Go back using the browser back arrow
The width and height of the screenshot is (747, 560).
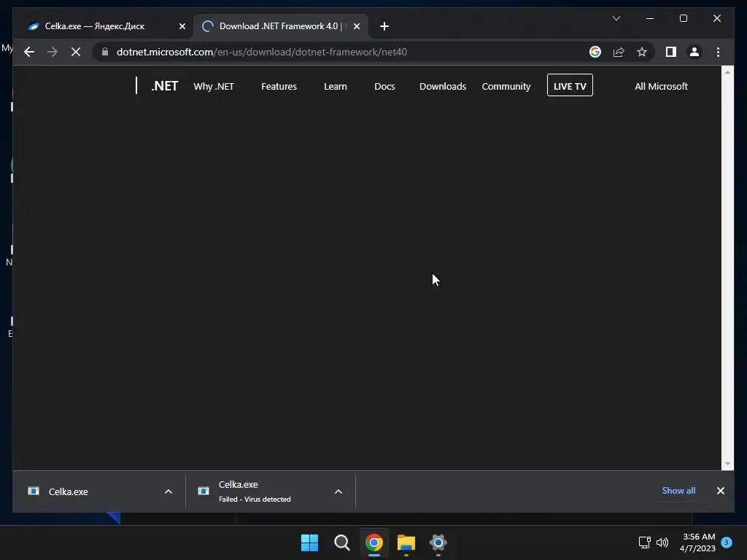tap(29, 52)
